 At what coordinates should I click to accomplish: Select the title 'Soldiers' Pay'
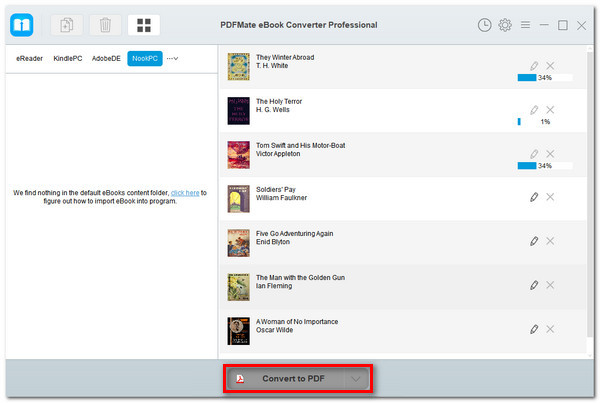point(276,189)
